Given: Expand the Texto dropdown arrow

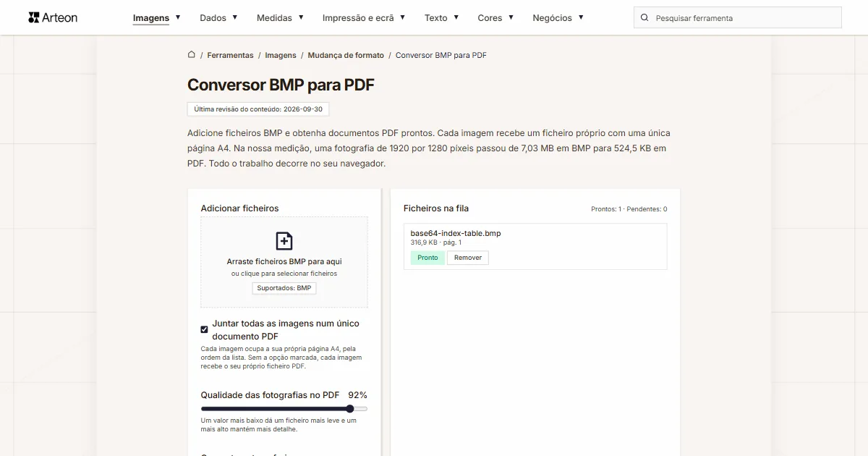Looking at the screenshot, I should tap(456, 17).
